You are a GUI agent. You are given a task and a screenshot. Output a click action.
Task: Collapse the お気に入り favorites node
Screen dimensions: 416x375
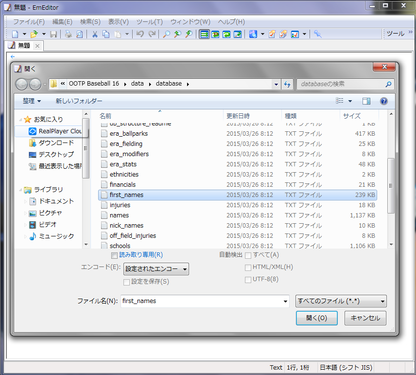pos(21,119)
